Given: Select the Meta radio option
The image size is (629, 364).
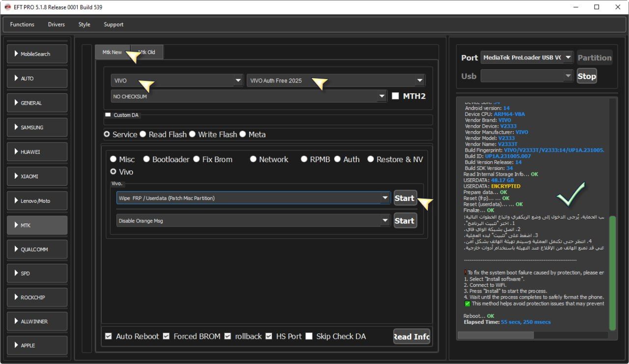Looking at the screenshot, I should click(243, 134).
